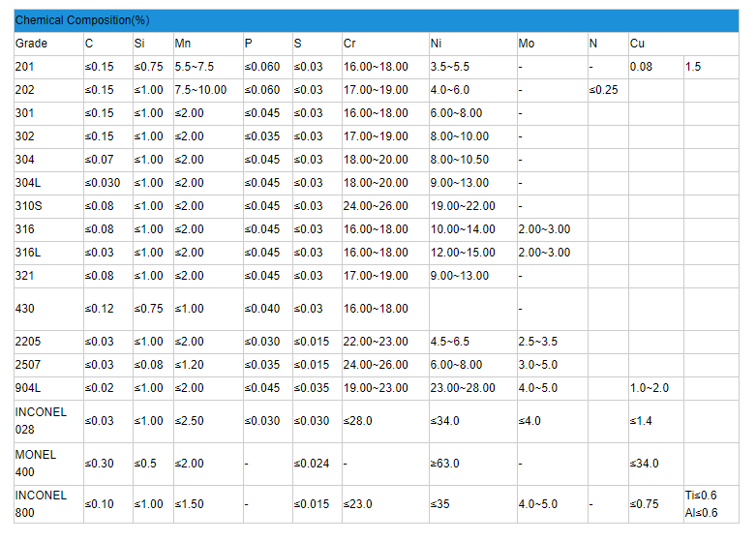The width and height of the screenshot is (756, 541).
Task: Click the INCONEL 028 grade cell
Action: pyautogui.click(x=42, y=421)
